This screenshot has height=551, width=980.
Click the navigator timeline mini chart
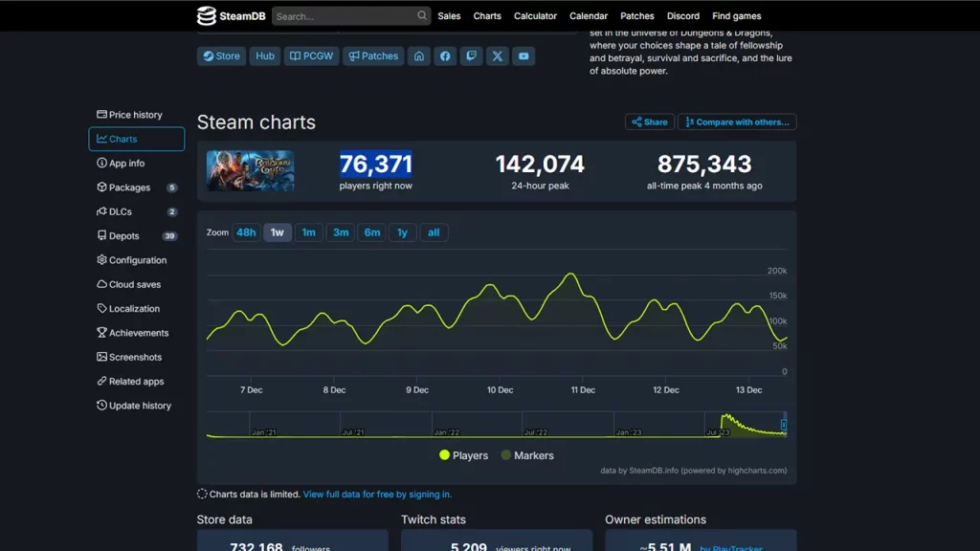[x=497, y=425]
